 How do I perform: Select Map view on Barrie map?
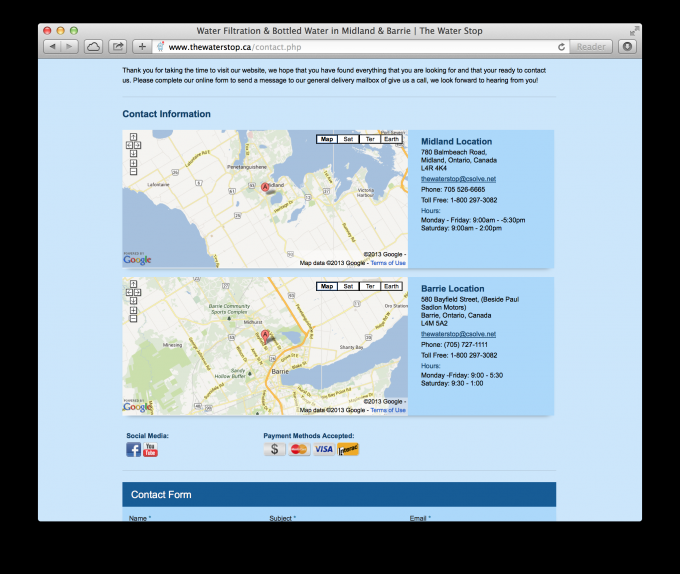pos(326,286)
